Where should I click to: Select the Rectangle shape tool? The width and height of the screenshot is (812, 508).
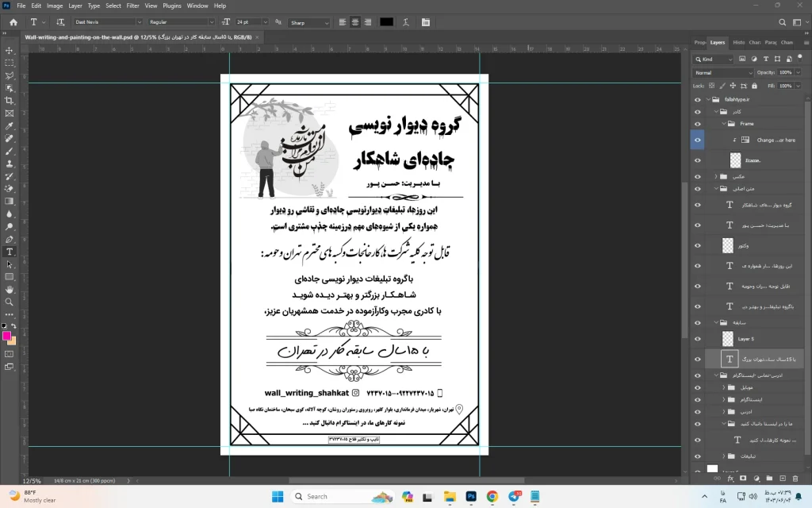pyautogui.click(x=10, y=277)
